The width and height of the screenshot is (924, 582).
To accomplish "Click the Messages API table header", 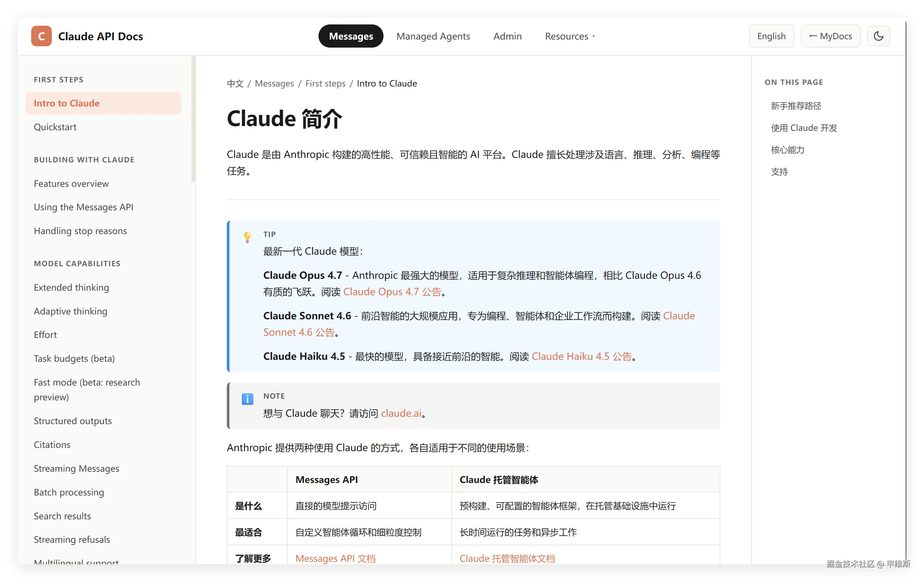I will (327, 480).
